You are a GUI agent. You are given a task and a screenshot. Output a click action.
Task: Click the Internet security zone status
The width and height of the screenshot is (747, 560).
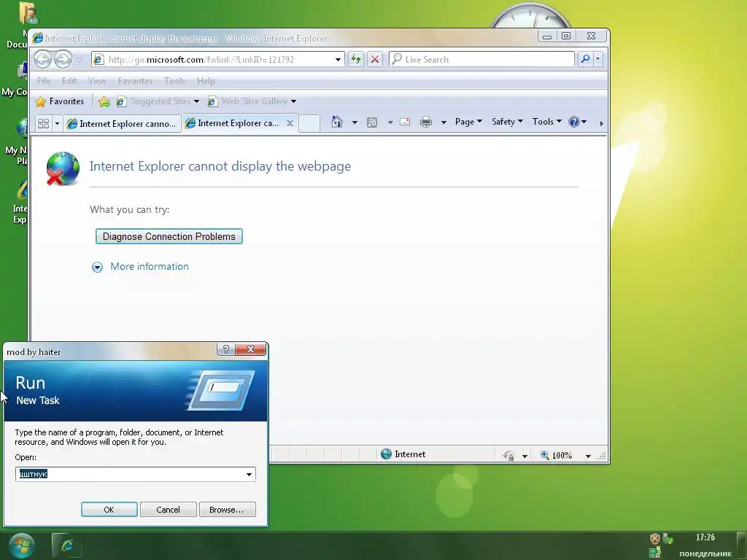pos(403,454)
